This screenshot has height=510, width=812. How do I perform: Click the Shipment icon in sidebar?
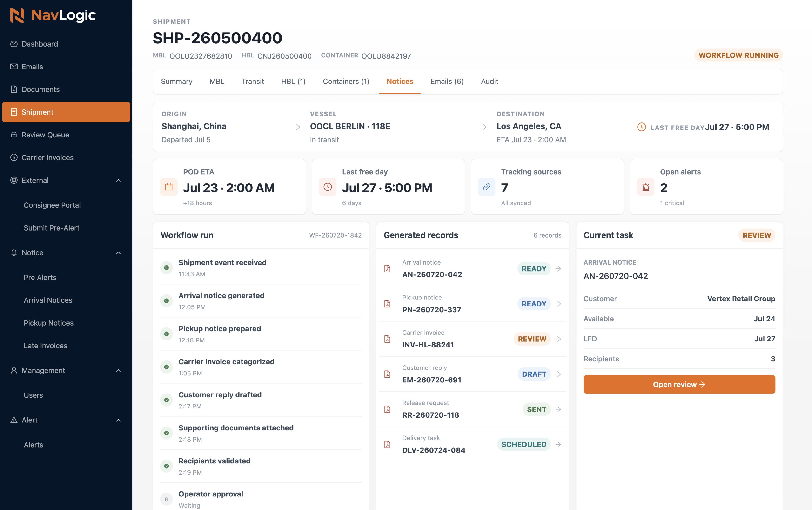[14, 112]
